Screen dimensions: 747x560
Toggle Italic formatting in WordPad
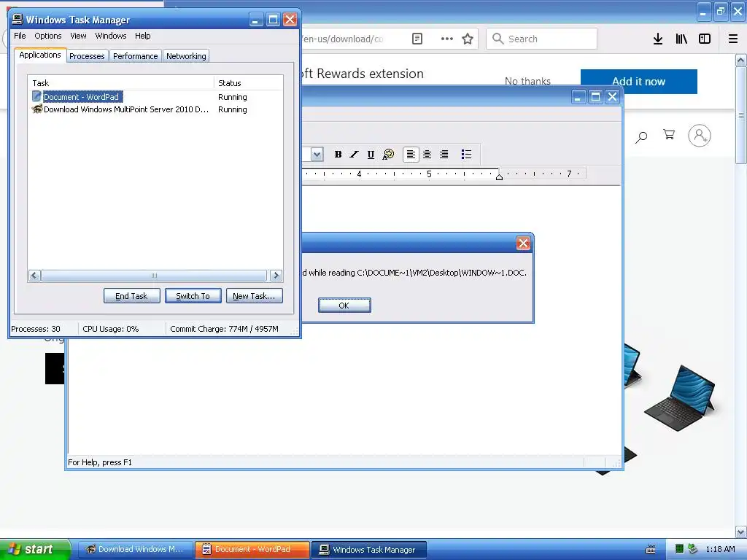(354, 155)
